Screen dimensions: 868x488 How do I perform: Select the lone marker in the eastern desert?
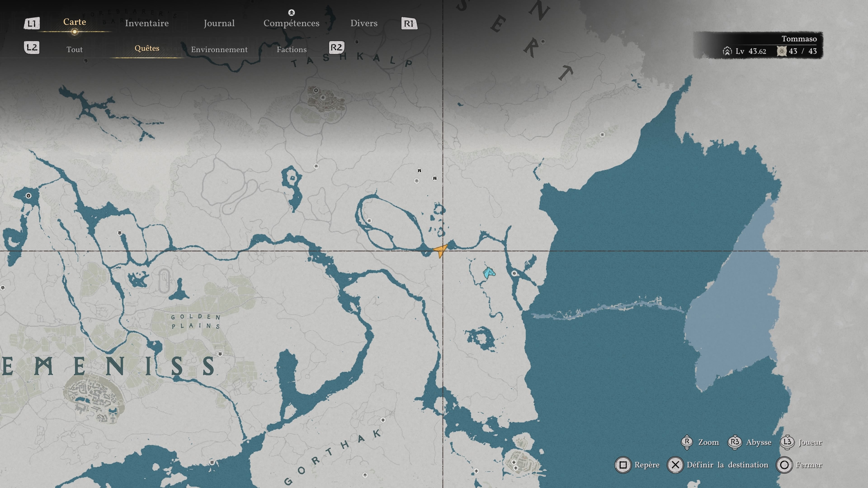coord(602,135)
